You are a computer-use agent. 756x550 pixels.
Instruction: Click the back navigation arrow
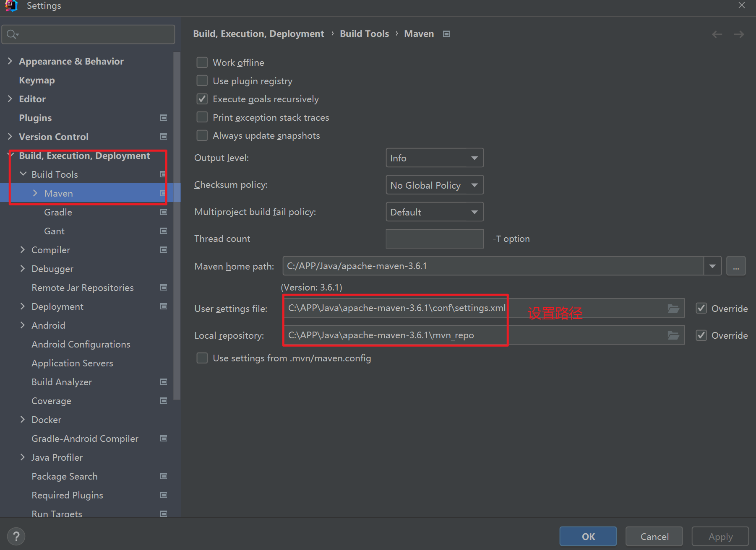pyautogui.click(x=717, y=34)
